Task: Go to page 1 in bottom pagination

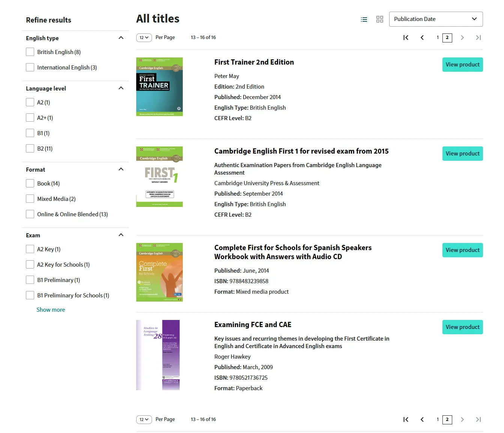Action: pos(438,419)
